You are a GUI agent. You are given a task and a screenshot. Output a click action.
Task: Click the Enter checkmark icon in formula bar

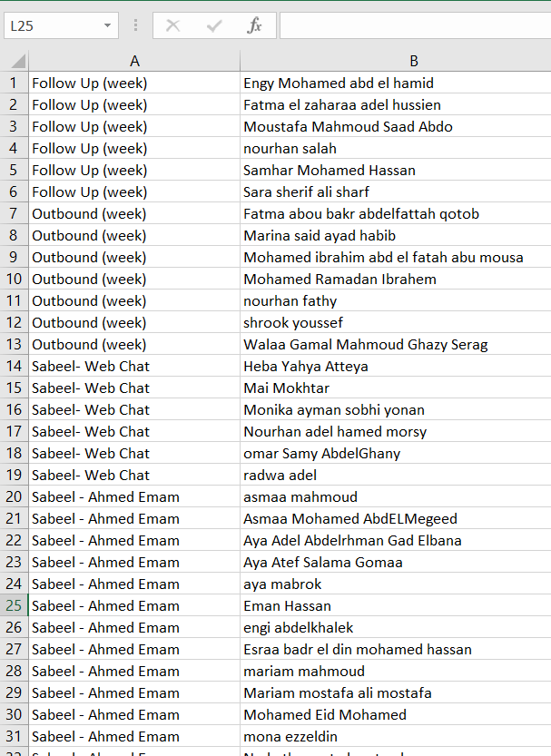tap(214, 25)
